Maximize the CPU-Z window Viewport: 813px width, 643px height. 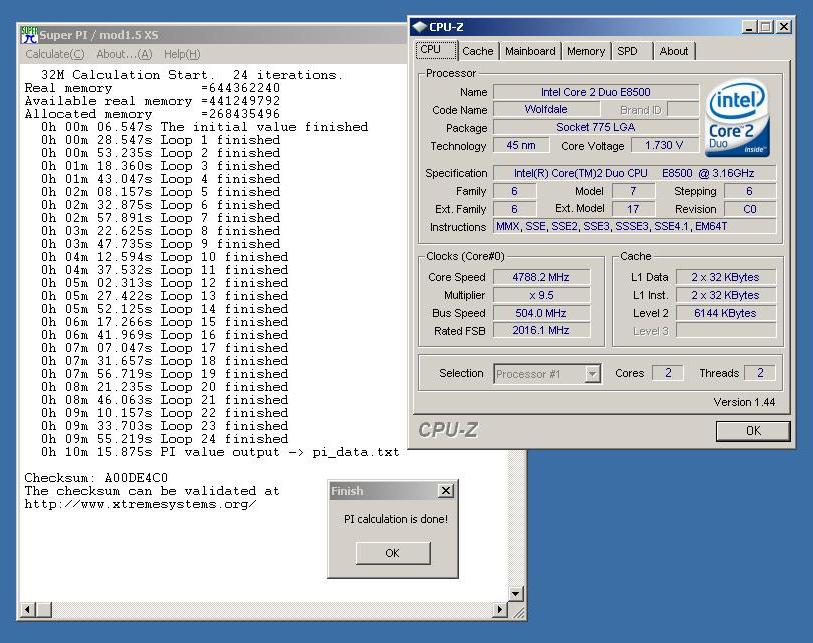pos(765,26)
